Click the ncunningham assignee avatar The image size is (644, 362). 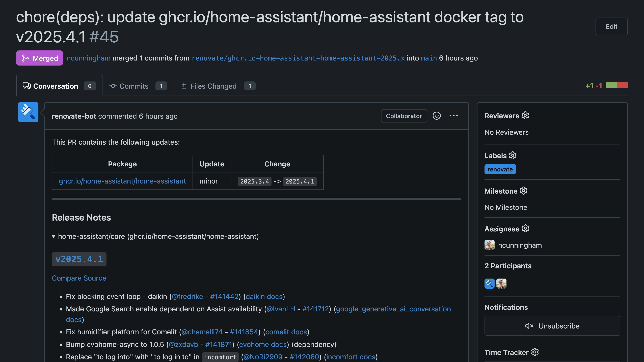point(489,245)
